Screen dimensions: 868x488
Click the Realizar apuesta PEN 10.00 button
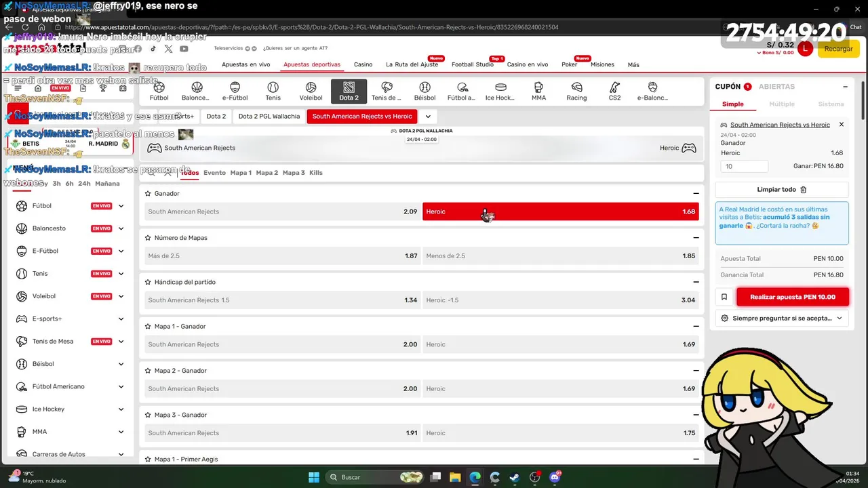793,297
